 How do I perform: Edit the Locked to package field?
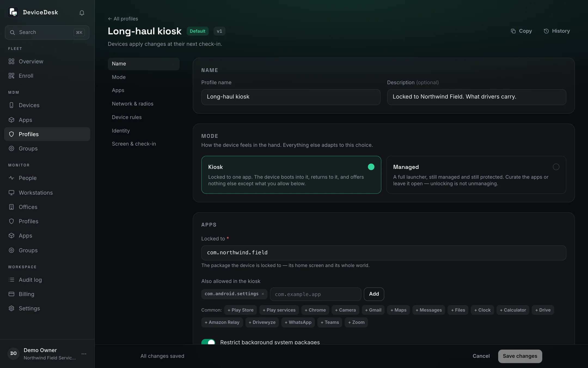click(384, 253)
